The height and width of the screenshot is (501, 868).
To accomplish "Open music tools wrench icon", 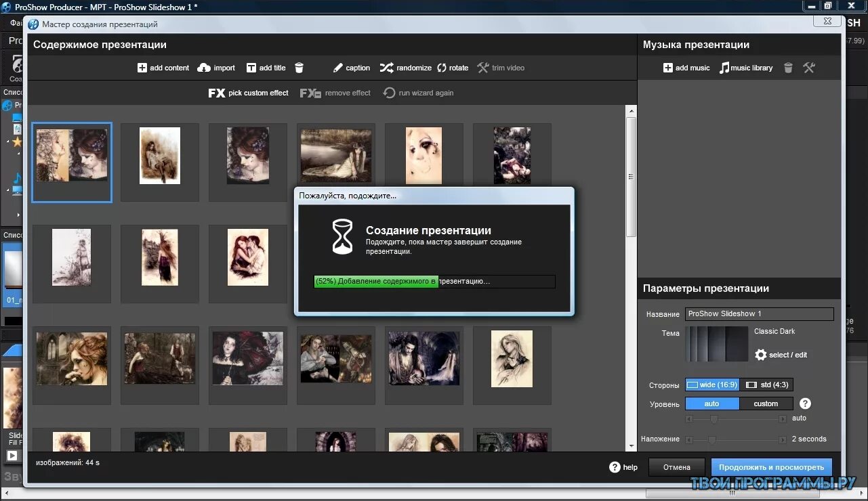I will click(809, 68).
